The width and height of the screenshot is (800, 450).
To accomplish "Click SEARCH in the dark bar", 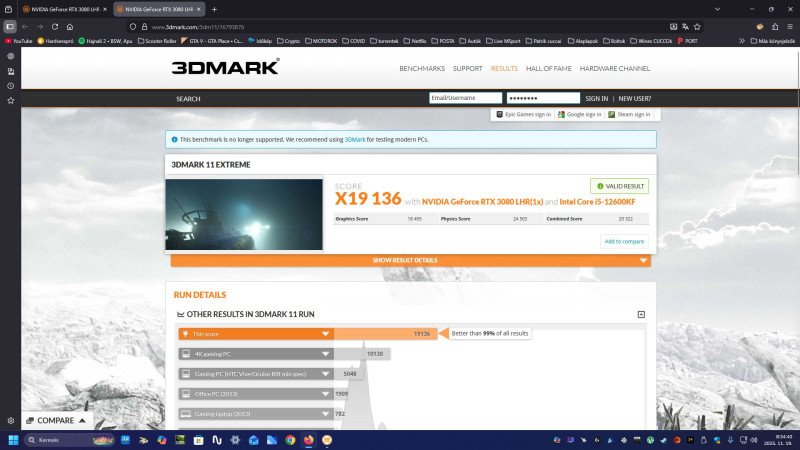I will [188, 99].
